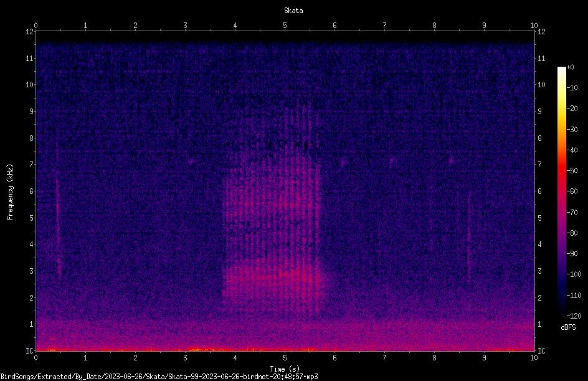Click the '-120' colorbar label

pyautogui.click(x=574, y=316)
